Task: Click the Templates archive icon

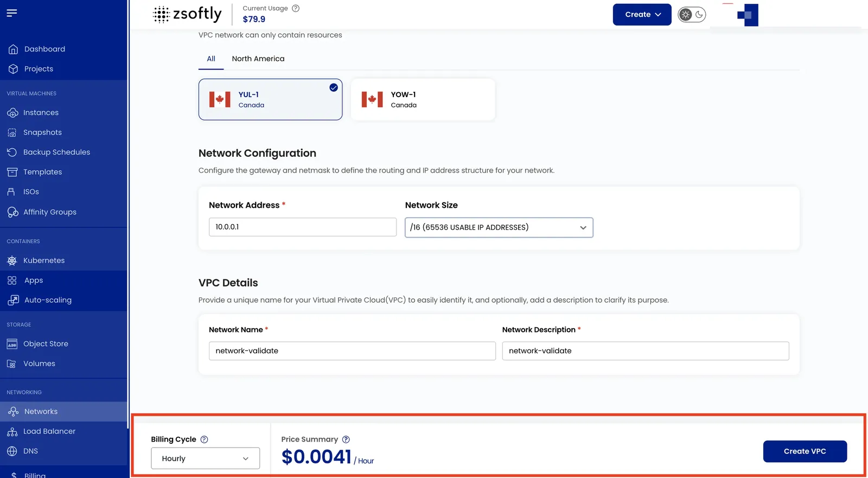Action: 12,172
